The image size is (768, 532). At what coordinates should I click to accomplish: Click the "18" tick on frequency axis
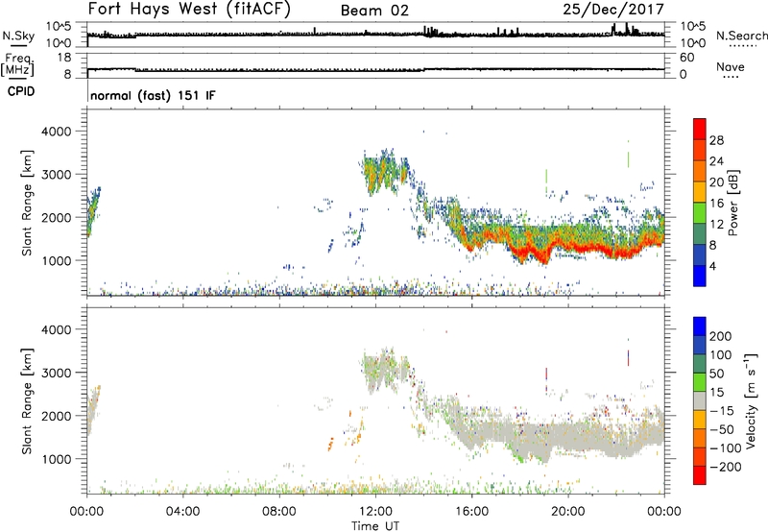[x=64, y=58]
